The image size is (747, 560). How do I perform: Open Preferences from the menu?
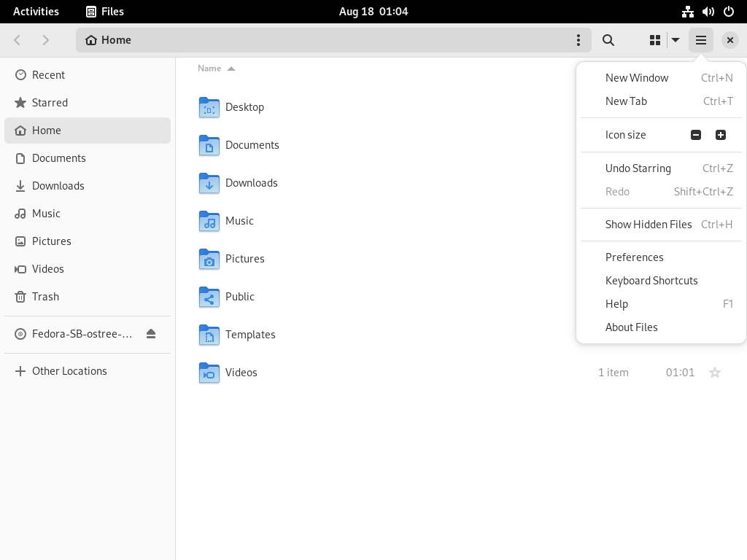tap(661, 257)
